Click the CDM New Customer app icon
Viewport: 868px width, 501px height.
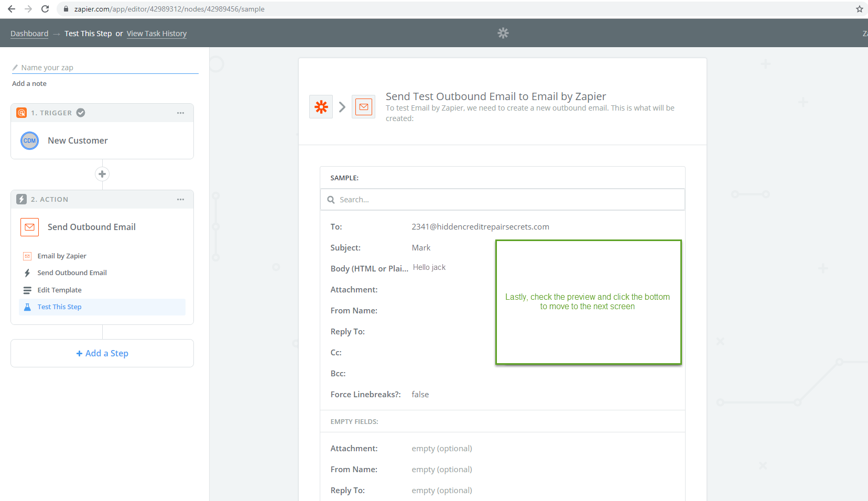click(x=30, y=140)
